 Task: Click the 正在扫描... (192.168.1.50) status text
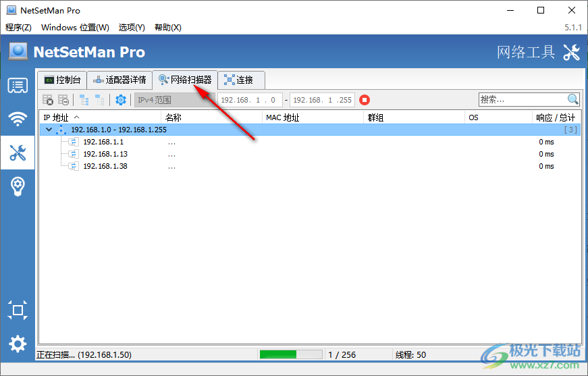84,354
